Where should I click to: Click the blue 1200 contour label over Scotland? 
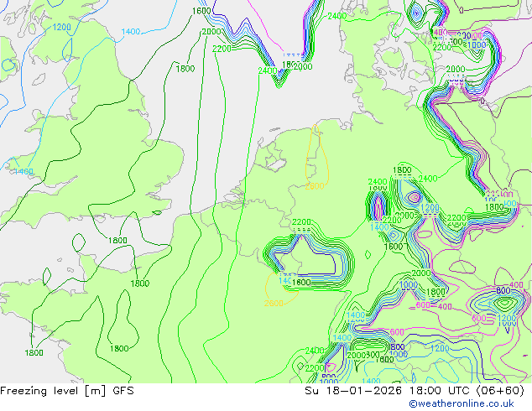pos(62,27)
